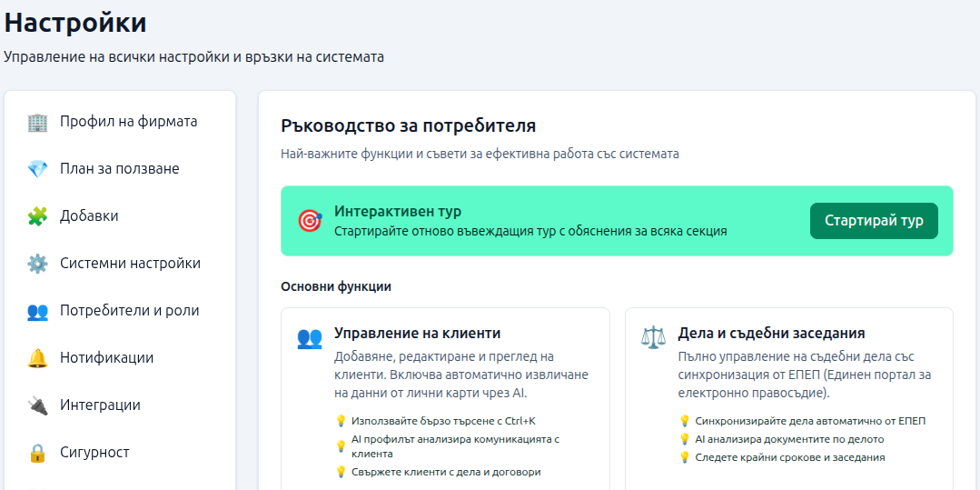Open Потребители и роли settings
The height and width of the screenshot is (490, 980).
[x=120, y=310]
